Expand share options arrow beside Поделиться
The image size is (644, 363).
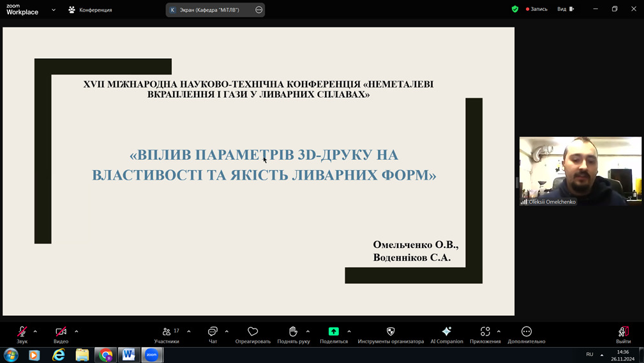[349, 332]
